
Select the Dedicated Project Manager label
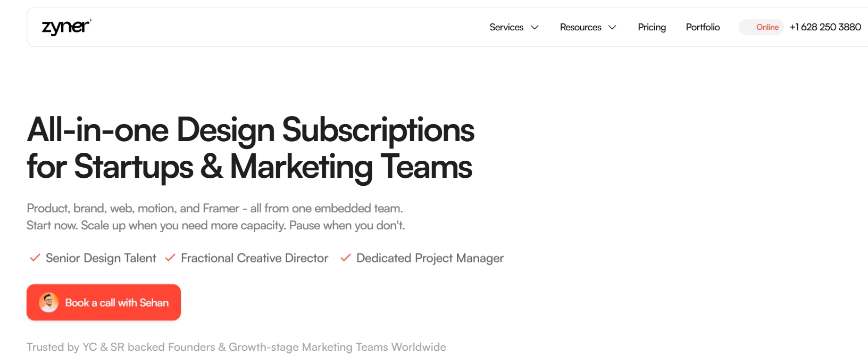pyautogui.click(x=430, y=258)
